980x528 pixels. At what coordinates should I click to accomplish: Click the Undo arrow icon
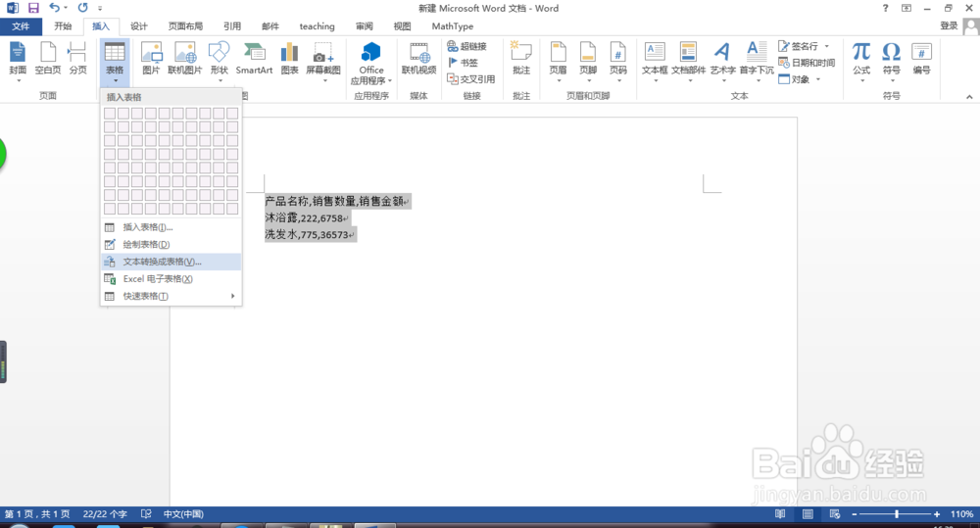point(54,8)
